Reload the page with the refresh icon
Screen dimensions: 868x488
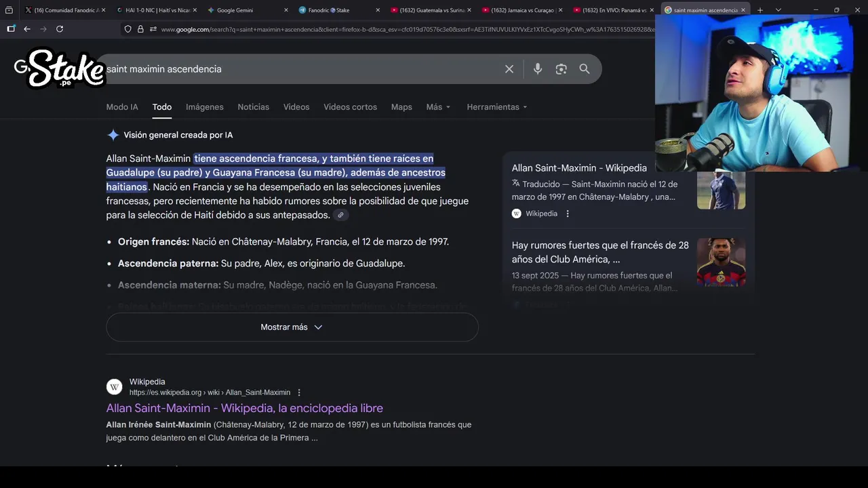[x=60, y=29]
